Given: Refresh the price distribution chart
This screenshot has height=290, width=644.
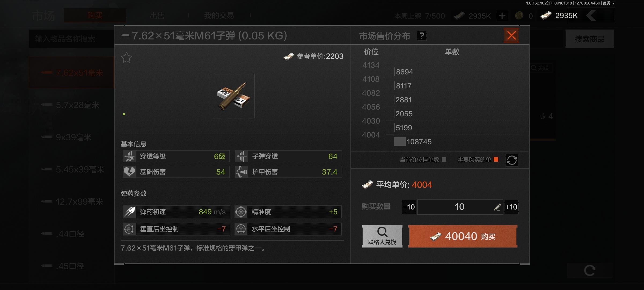Looking at the screenshot, I should coord(512,160).
